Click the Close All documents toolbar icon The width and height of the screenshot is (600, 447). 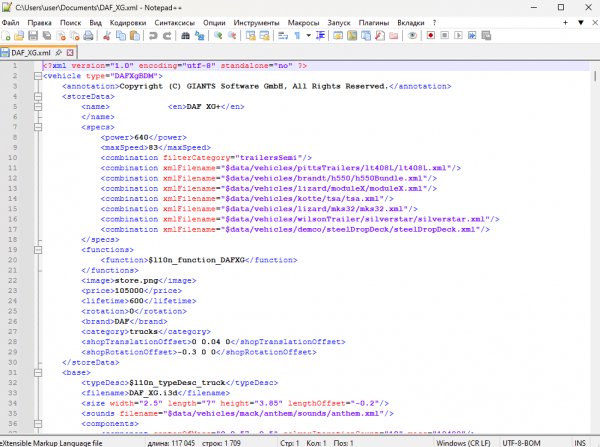pyautogui.click(x=75, y=36)
